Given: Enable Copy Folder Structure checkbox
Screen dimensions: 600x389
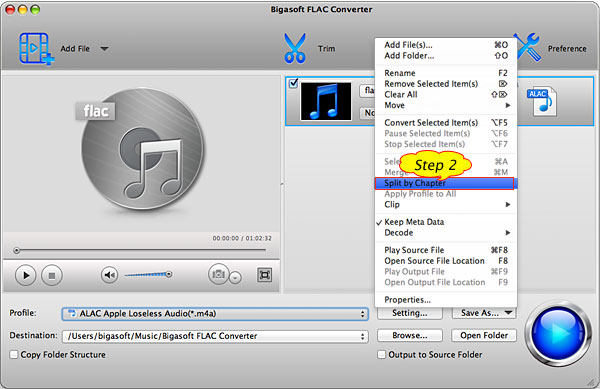Looking at the screenshot, I should pos(14,355).
